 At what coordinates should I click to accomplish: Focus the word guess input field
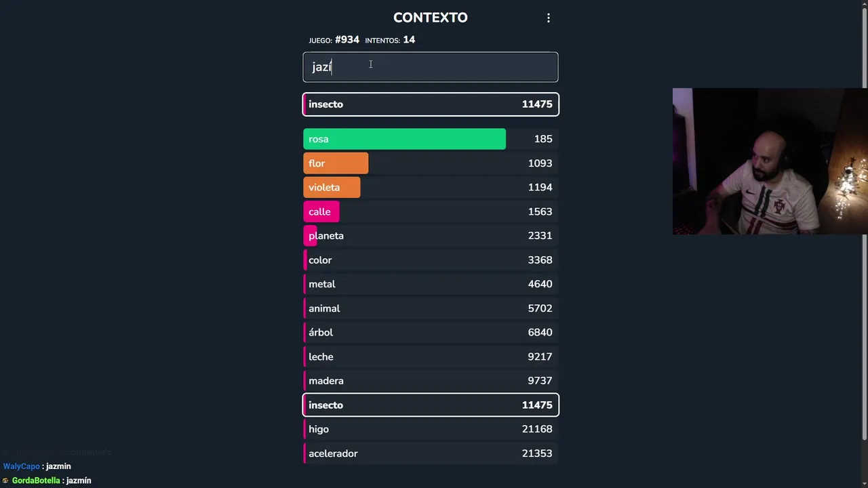pyautogui.click(x=431, y=67)
